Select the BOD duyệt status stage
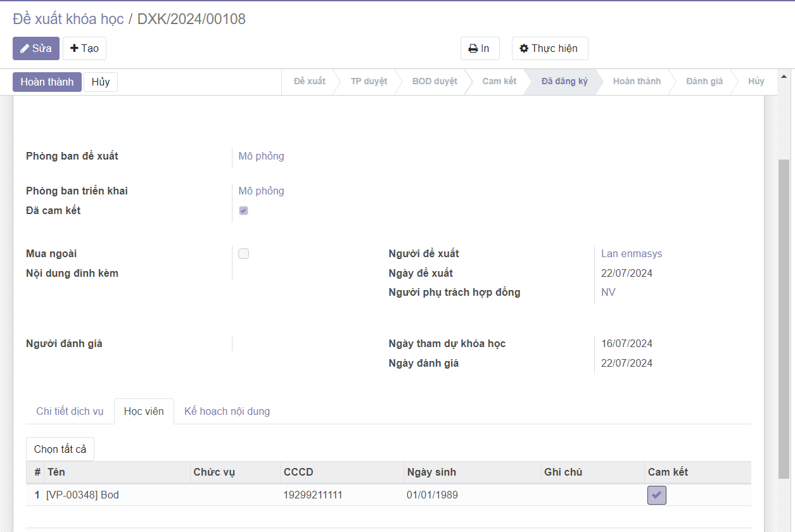 (x=435, y=82)
